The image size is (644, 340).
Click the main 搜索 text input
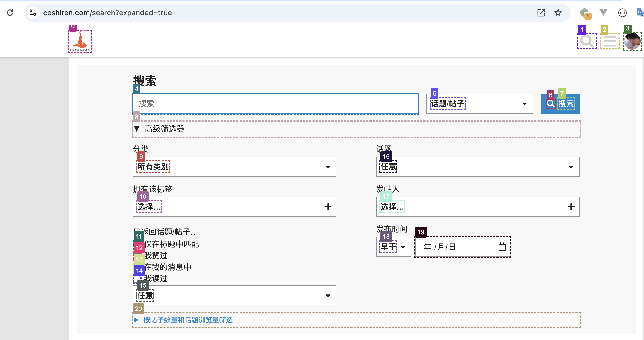(x=275, y=104)
